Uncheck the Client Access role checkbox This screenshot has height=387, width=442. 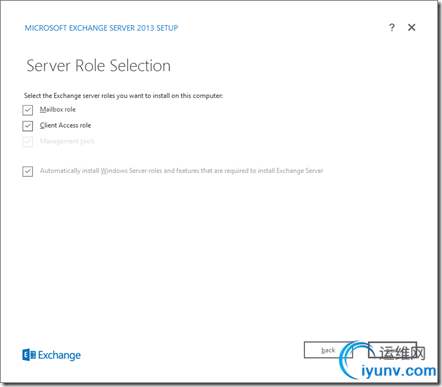click(x=28, y=126)
